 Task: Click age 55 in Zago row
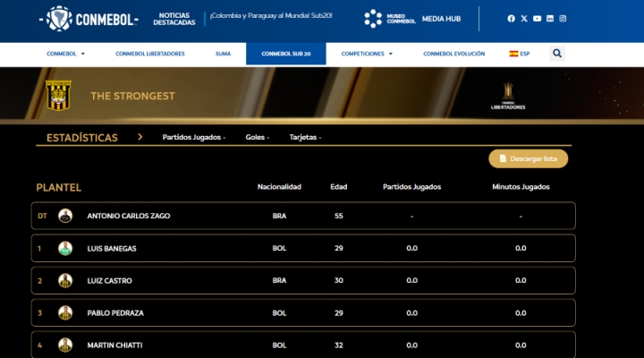click(338, 216)
